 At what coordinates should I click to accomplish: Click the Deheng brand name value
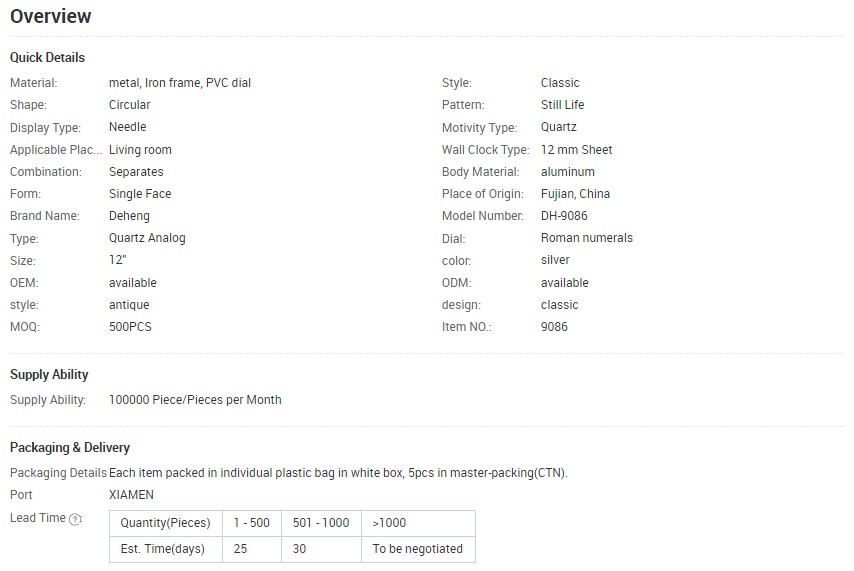(129, 216)
